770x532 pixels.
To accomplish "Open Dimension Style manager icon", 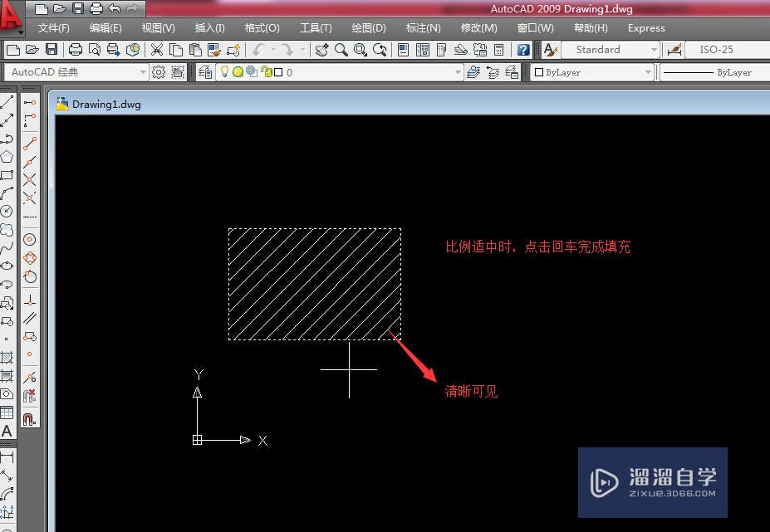I will click(x=674, y=50).
